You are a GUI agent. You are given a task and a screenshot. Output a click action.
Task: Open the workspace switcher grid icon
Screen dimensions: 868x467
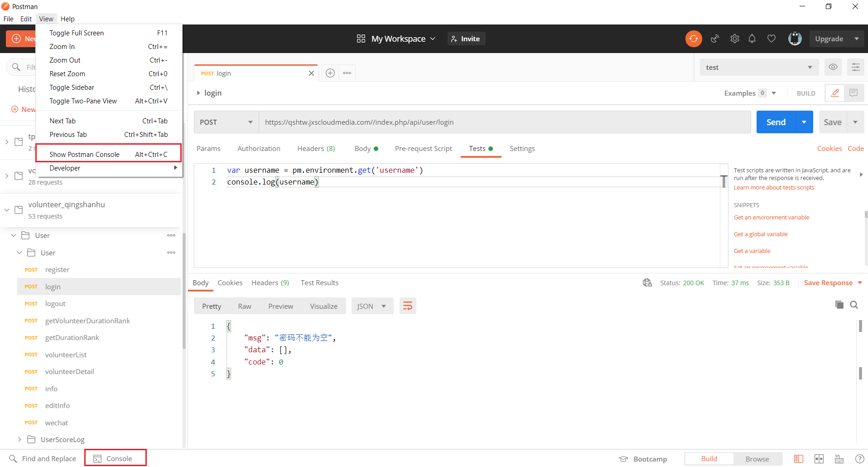click(361, 39)
